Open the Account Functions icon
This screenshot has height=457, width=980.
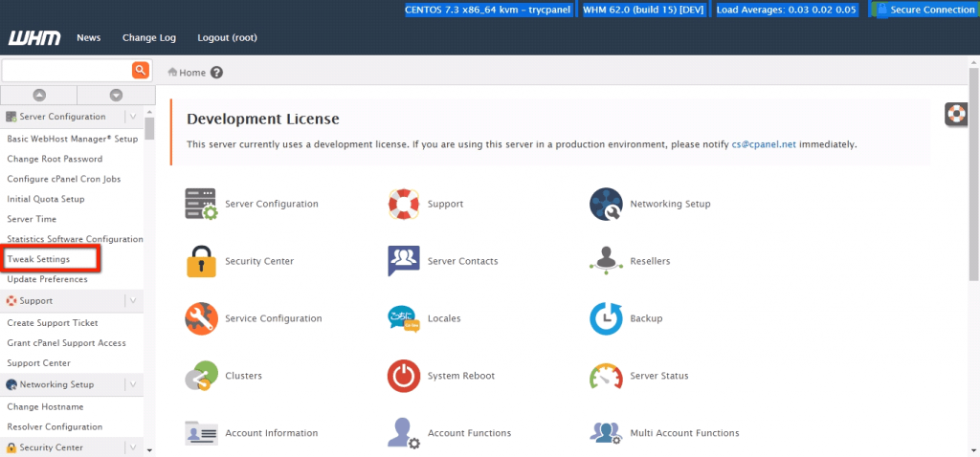coord(404,433)
